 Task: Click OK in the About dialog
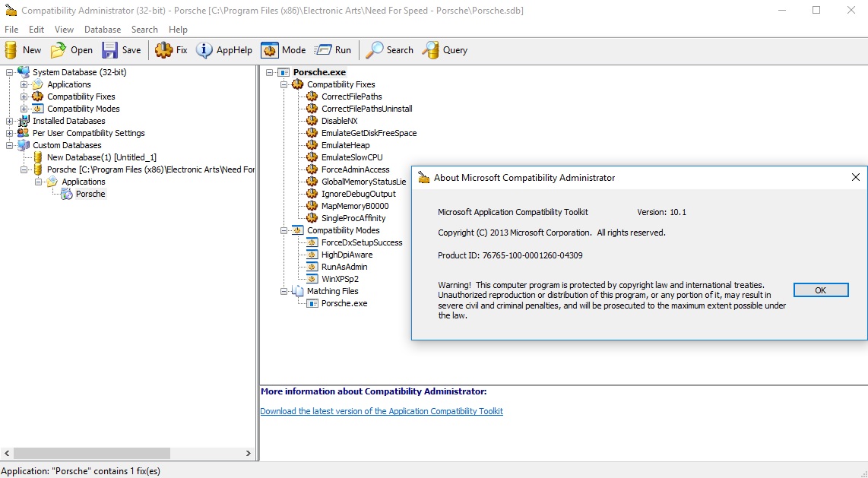pyautogui.click(x=820, y=290)
